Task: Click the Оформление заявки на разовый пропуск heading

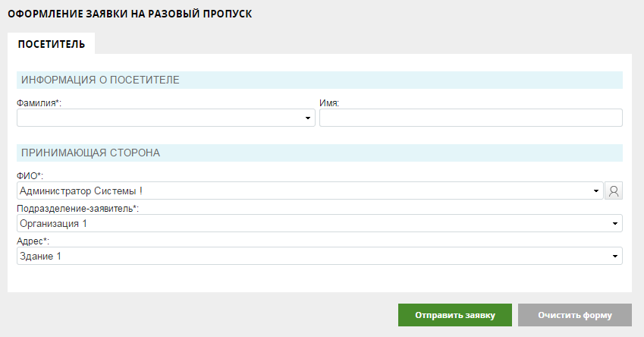Action: (130, 14)
